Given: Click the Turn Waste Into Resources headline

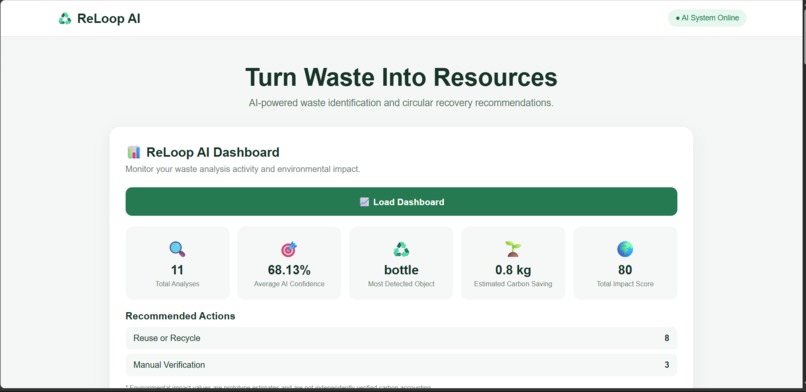Looking at the screenshot, I should [401, 77].
